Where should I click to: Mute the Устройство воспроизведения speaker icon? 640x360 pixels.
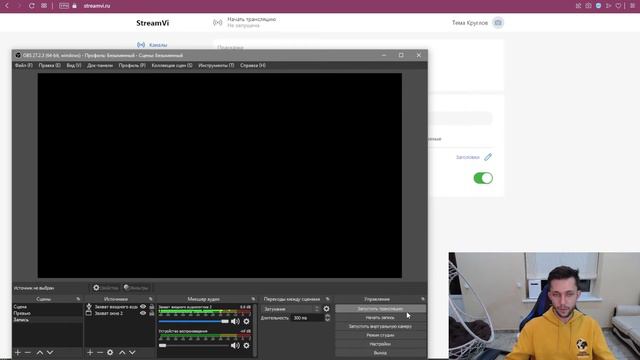[x=235, y=346]
